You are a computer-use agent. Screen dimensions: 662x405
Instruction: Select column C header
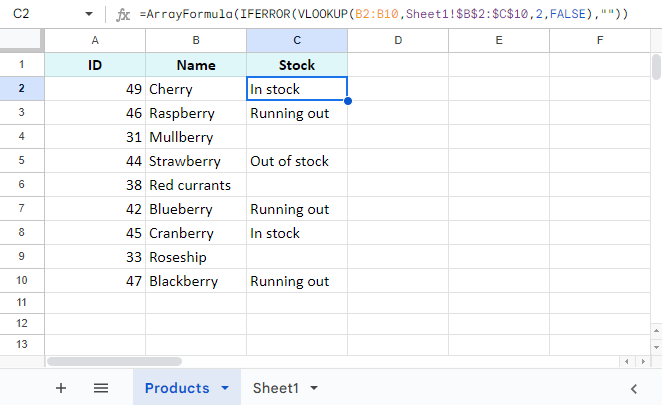tap(297, 41)
